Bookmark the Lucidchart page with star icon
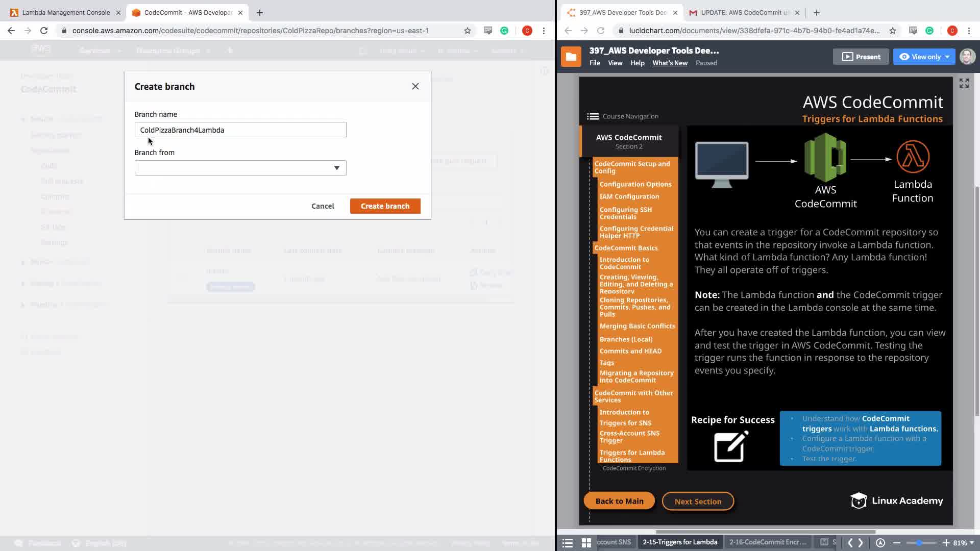 [x=892, y=31]
